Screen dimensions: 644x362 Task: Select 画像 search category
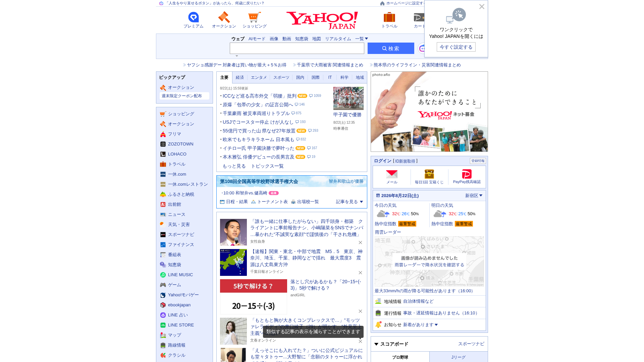[274, 39]
